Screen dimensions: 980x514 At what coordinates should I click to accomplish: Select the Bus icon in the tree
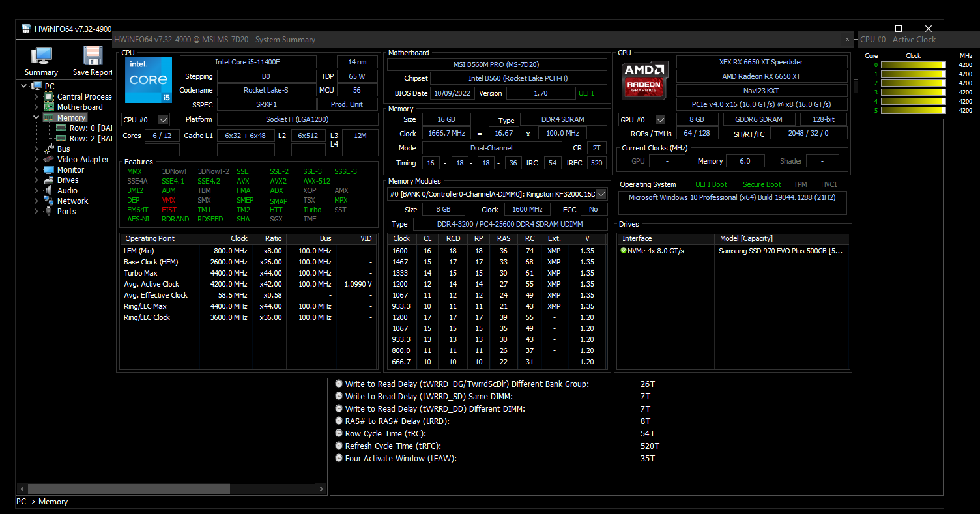tap(49, 149)
